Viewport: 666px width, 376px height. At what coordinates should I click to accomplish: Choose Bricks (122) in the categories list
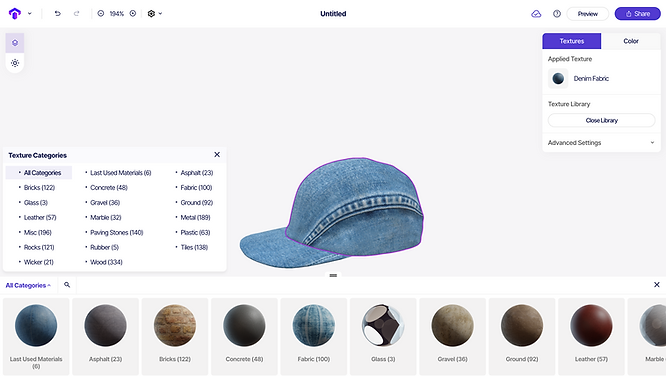(x=39, y=187)
